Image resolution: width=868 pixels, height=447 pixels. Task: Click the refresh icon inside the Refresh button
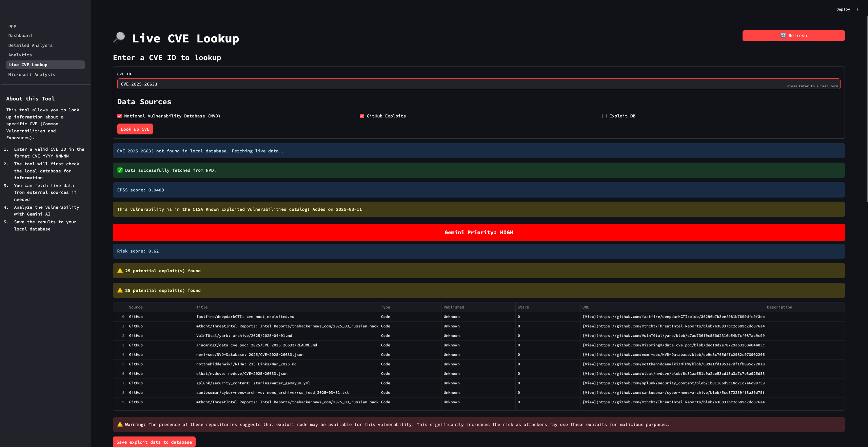(x=783, y=35)
